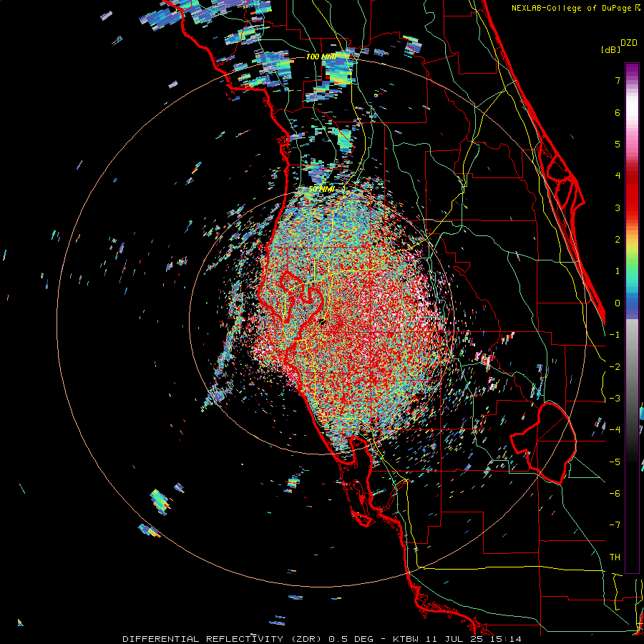Click the -3 dB scale value
The width and height of the screenshot is (644, 644).
click(x=615, y=399)
